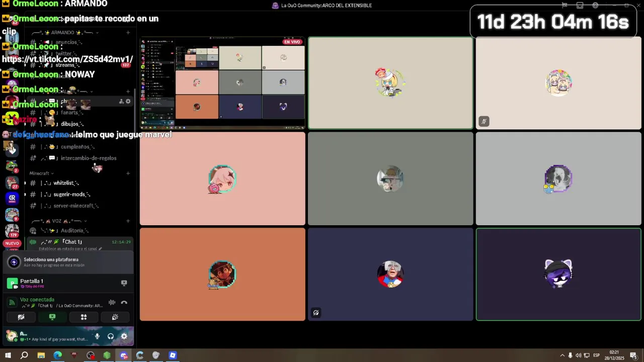Open settings gear of selected chat channel
The image size is (644, 362).
(x=128, y=101)
